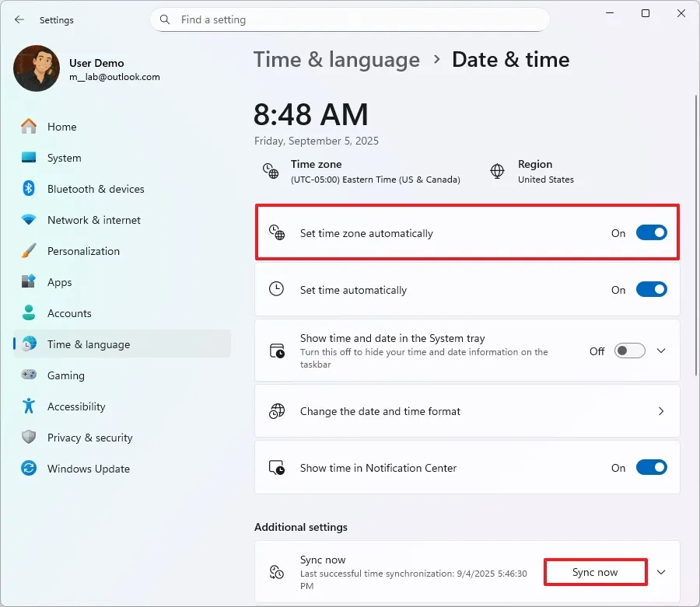Open the Accounts settings page
The width and height of the screenshot is (700, 607).
tap(69, 313)
